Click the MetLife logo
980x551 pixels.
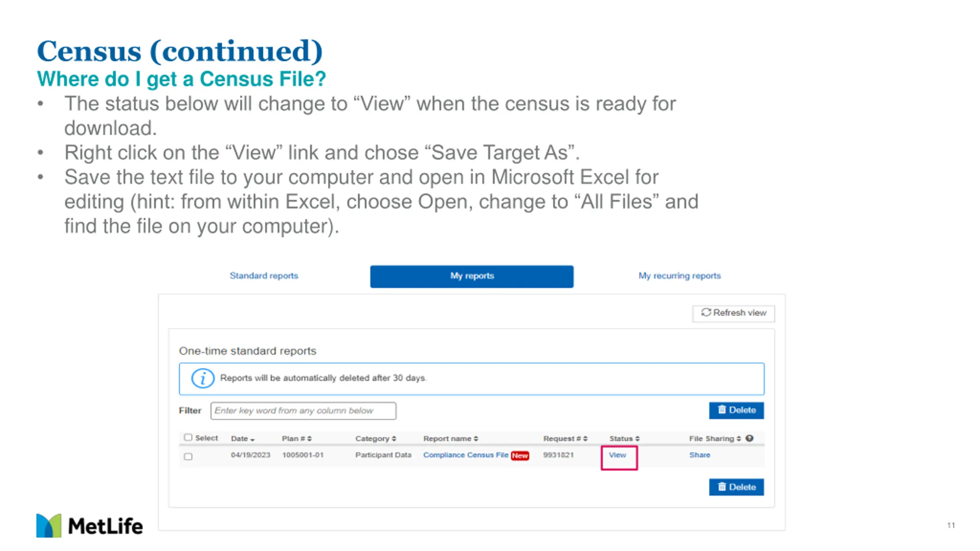[90, 525]
